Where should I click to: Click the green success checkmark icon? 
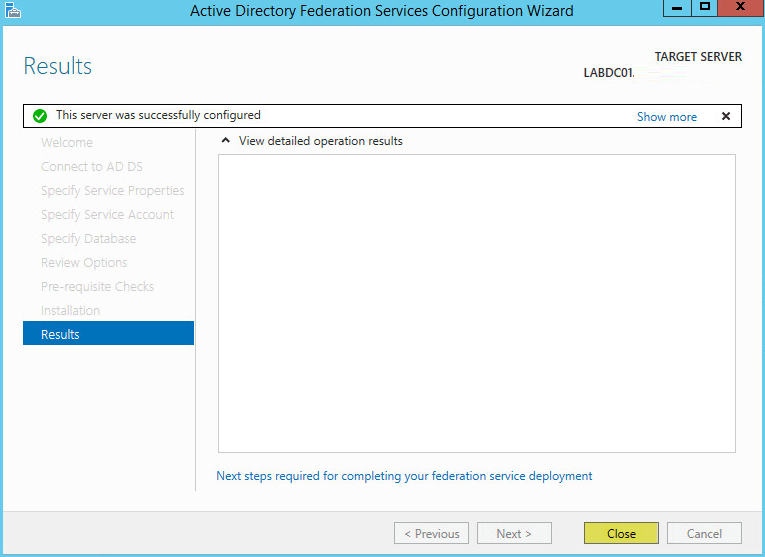pyautogui.click(x=40, y=116)
